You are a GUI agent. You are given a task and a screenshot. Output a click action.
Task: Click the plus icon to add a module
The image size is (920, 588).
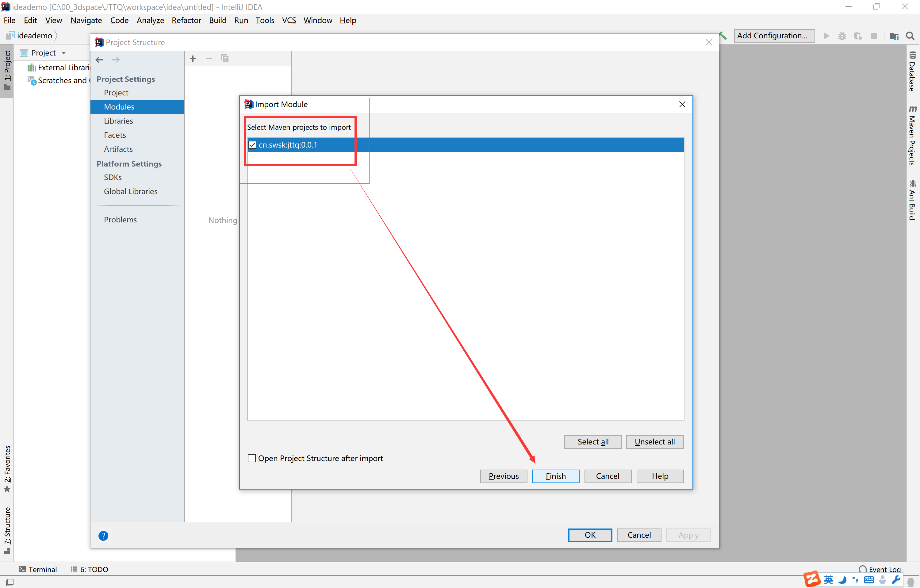coord(193,59)
